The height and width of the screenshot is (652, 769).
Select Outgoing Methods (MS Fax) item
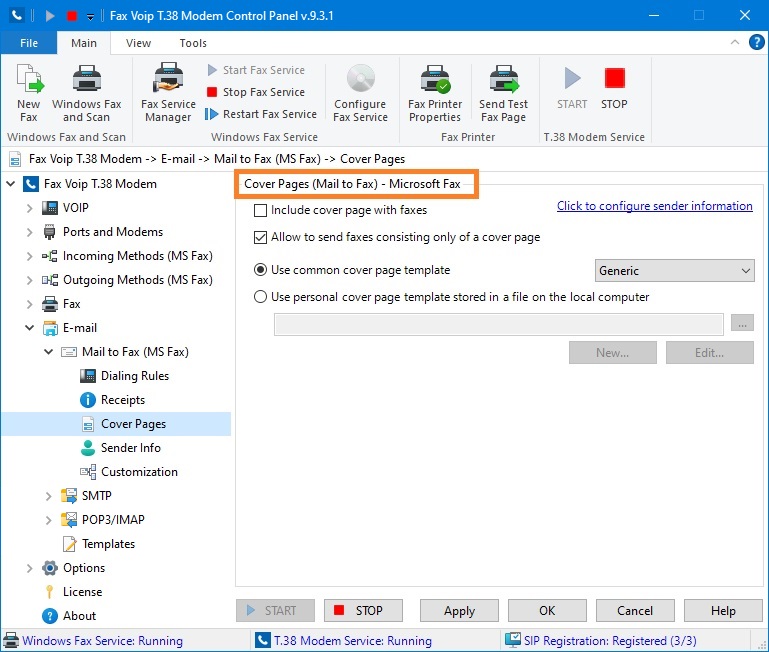[x=137, y=280]
